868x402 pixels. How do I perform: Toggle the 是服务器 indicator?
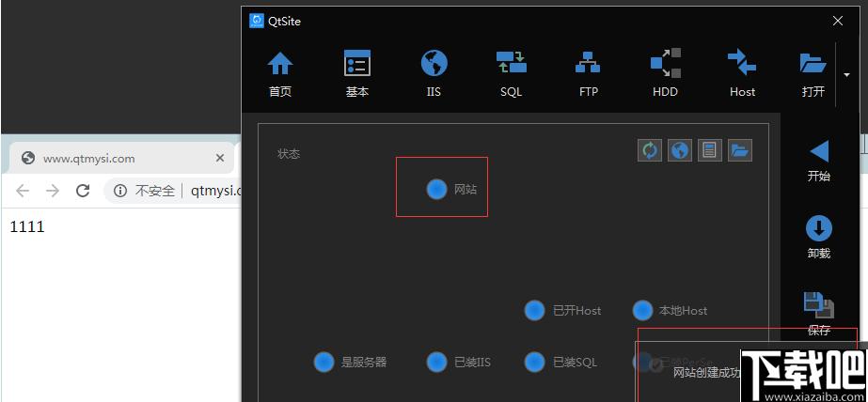(324, 363)
